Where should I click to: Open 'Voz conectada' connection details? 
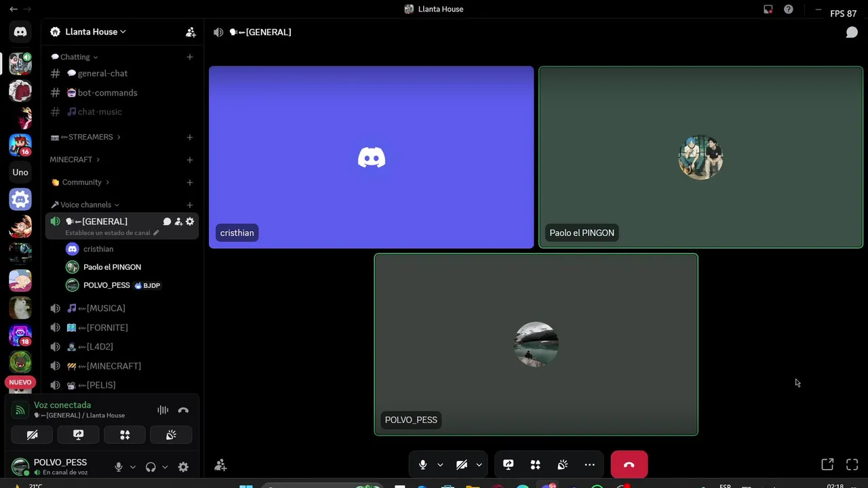(62, 405)
